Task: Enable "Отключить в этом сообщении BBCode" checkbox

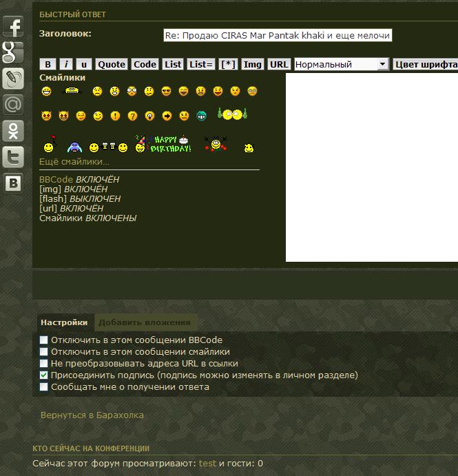Action: 44,340
